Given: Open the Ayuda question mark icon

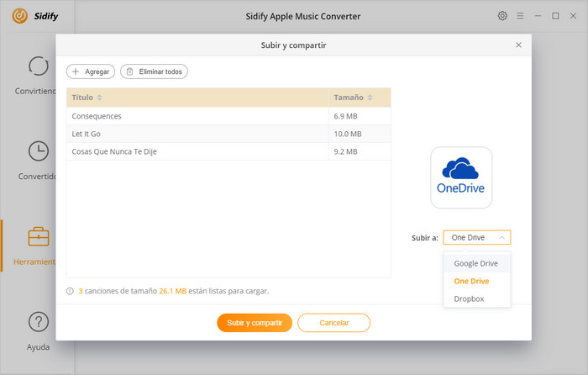Looking at the screenshot, I should [39, 322].
